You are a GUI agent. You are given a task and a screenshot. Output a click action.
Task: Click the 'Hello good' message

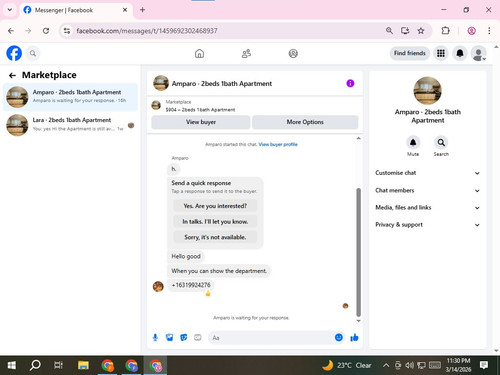[x=186, y=257]
